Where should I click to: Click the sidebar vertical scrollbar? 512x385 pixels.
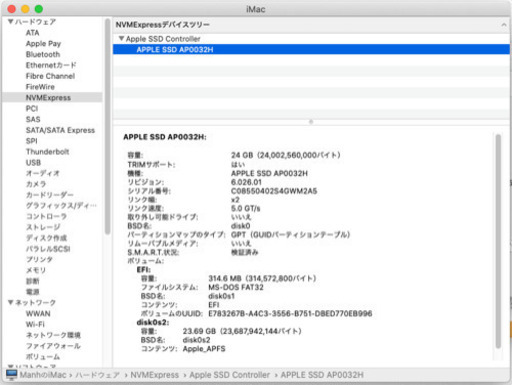107,127
